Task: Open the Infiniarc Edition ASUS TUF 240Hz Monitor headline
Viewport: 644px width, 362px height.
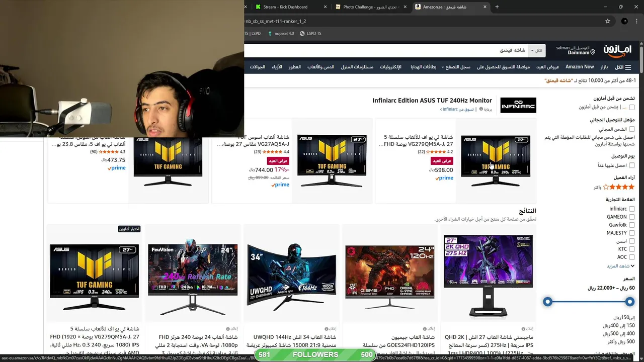Action: coord(432,101)
